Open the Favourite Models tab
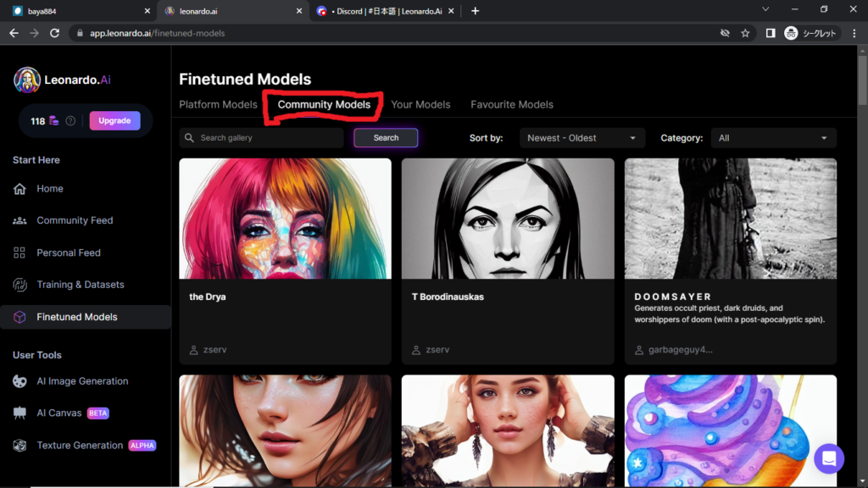The width and height of the screenshot is (868, 488). (511, 104)
